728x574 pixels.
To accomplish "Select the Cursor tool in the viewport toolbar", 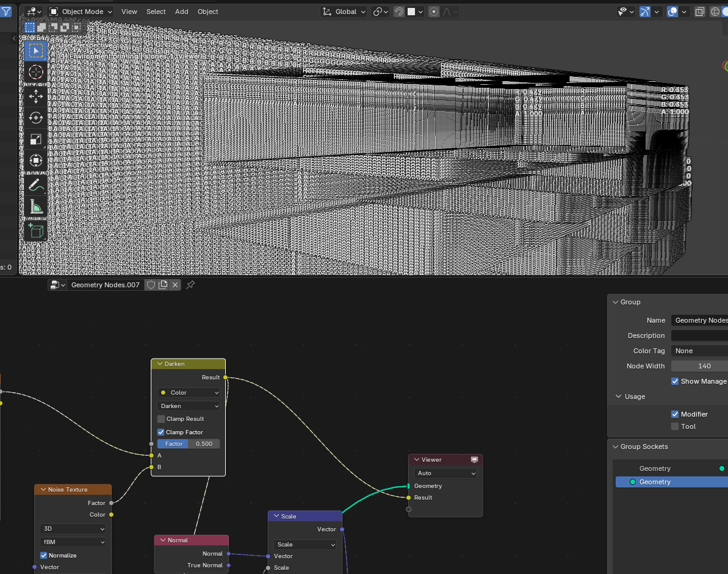I will tap(36, 72).
